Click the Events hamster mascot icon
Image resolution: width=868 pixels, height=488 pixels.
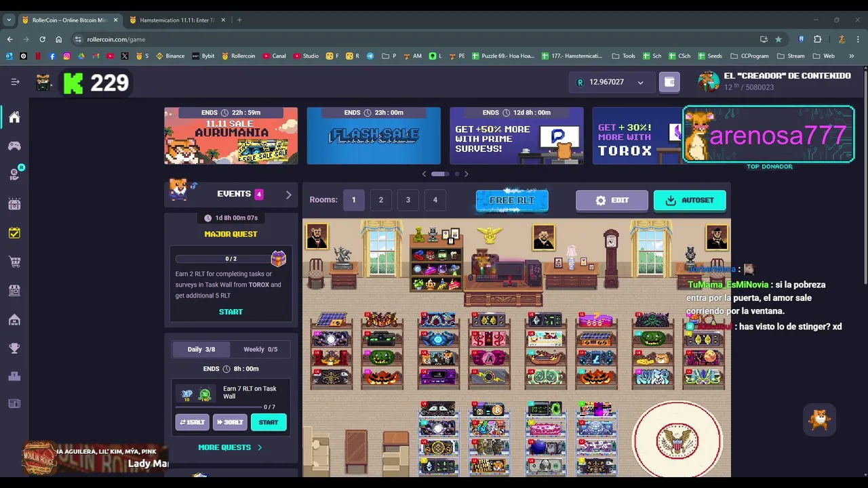(x=179, y=190)
